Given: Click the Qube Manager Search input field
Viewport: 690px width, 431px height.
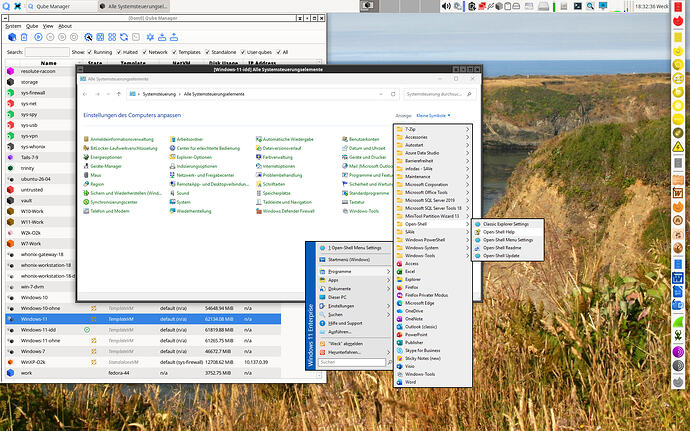Looking at the screenshot, I should coord(47,52).
